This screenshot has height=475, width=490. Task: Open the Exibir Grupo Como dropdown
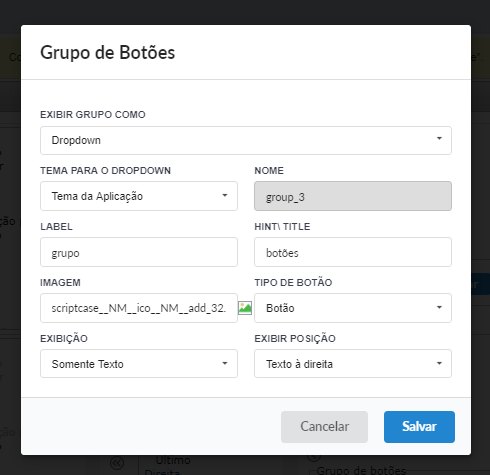click(x=246, y=140)
